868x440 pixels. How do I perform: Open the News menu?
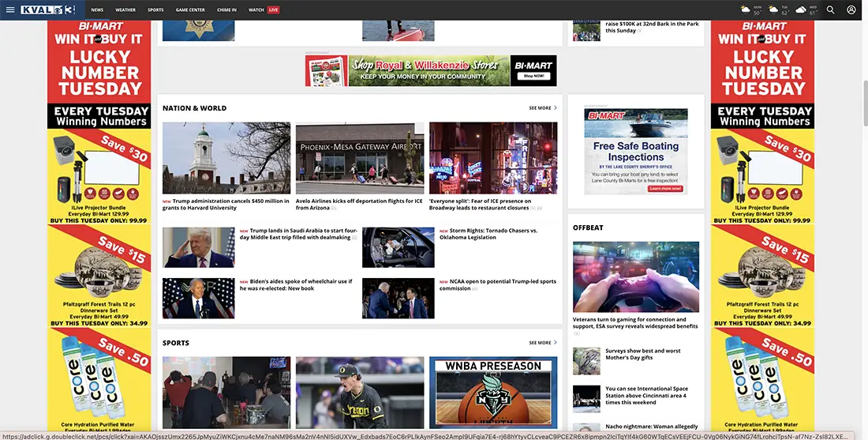[x=97, y=10]
